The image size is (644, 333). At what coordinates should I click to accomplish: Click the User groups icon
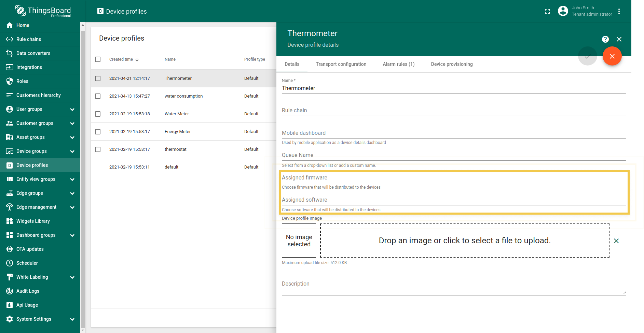10,109
